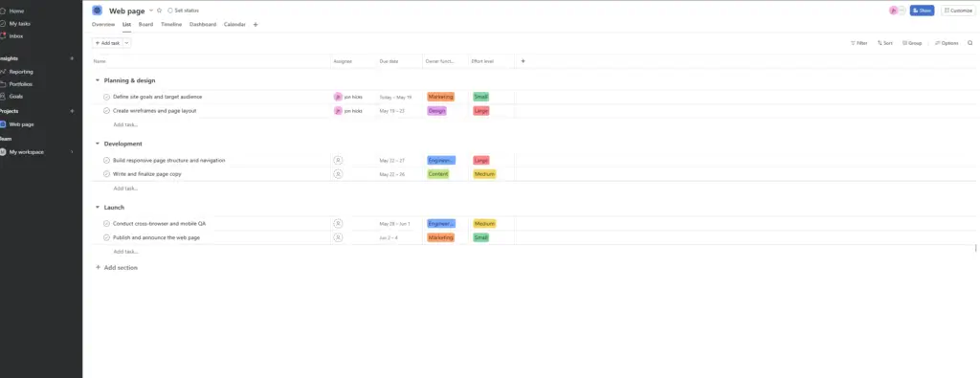Open the Options button

tap(947, 43)
